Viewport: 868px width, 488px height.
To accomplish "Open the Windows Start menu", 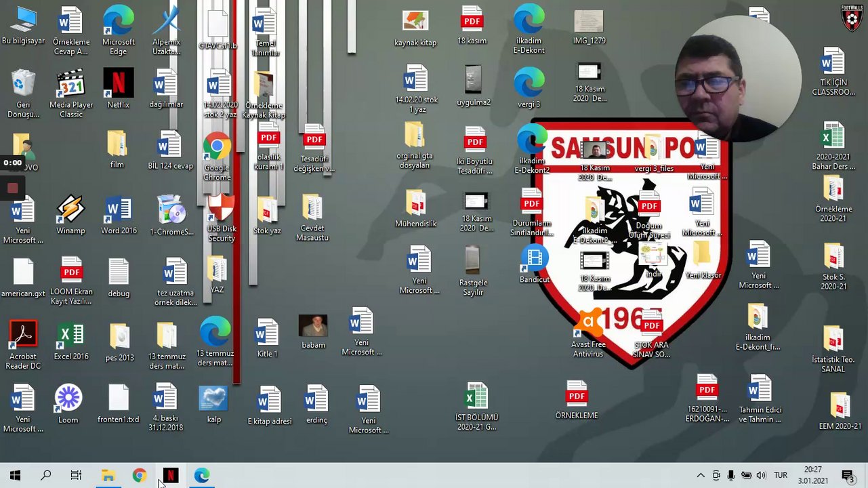I will 15,476.
